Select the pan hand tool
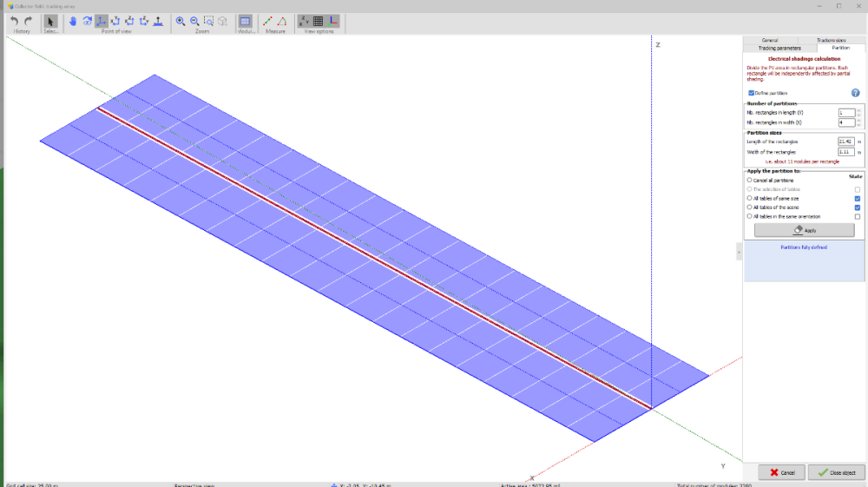 tap(73, 21)
